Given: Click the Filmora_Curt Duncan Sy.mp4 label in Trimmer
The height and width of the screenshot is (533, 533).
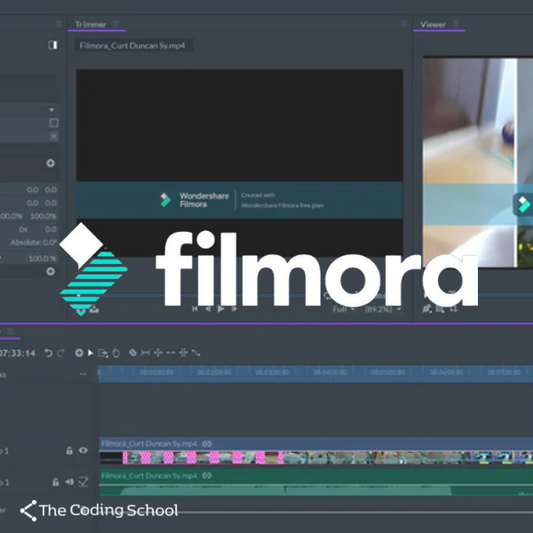Looking at the screenshot, I should click(132, 46).
